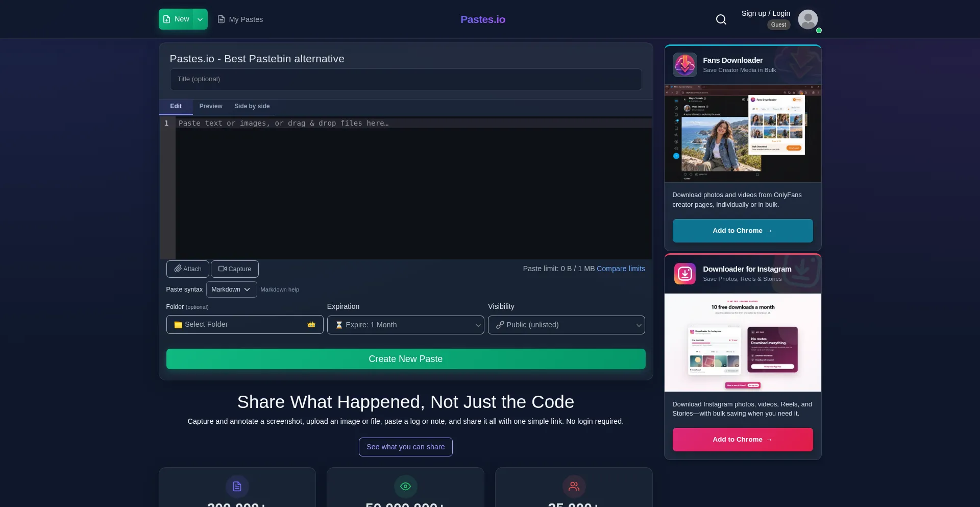Click Add to Chrome for Fans Downloader
This screenshot has width=980, height=507.
coord(742,231)
